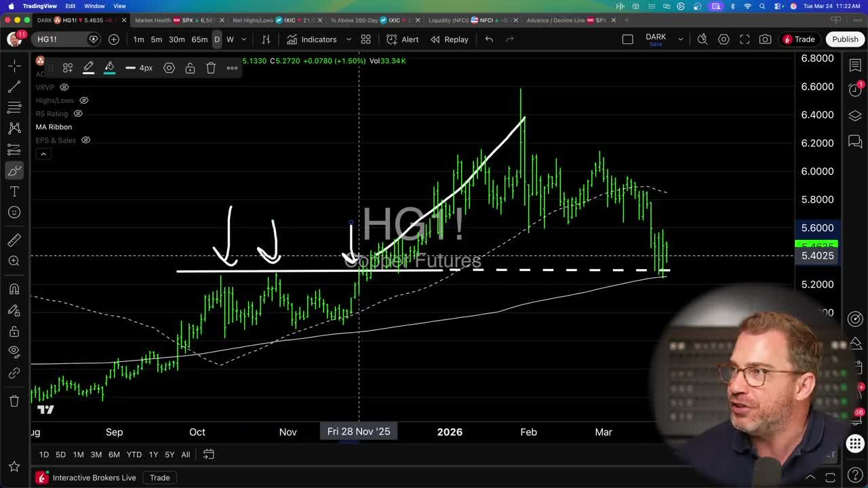Screen dimensions: 868x488
Task: Hide the VRVP indicator
Action: 64,87
